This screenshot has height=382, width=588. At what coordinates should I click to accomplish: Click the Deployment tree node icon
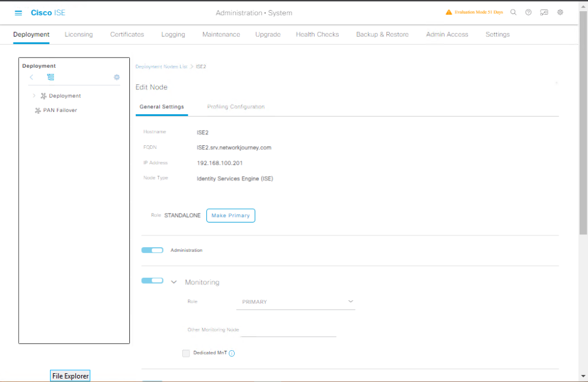pyautogui.click(x=44, y=96)
